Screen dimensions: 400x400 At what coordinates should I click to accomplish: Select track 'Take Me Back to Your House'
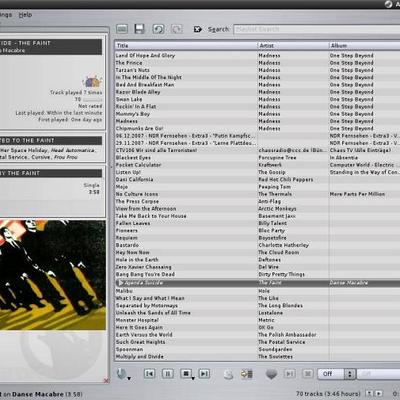pyautogui.click(x=151, y=216)
